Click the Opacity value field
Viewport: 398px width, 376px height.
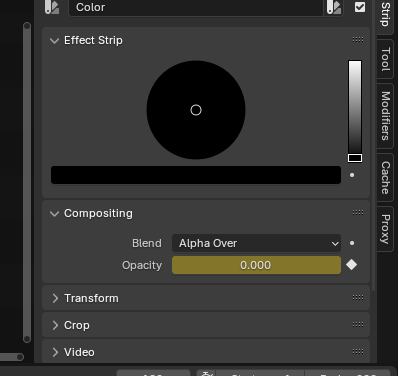point(256,265)
